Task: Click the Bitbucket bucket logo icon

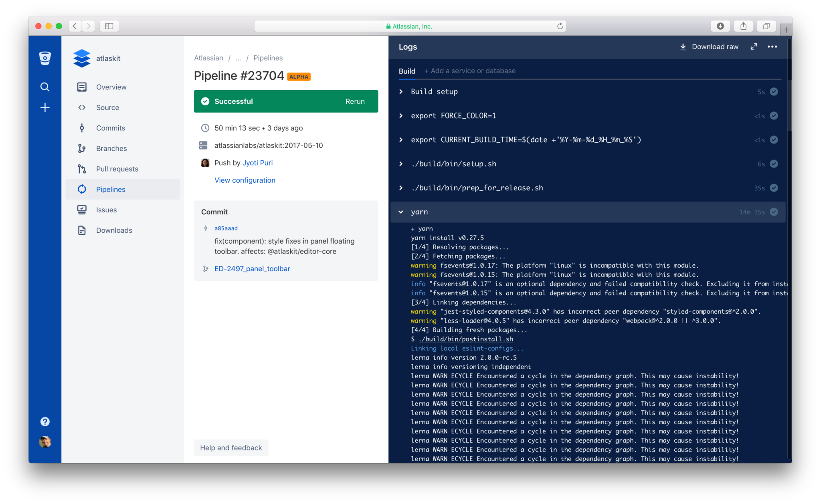Action: [45, 58]
